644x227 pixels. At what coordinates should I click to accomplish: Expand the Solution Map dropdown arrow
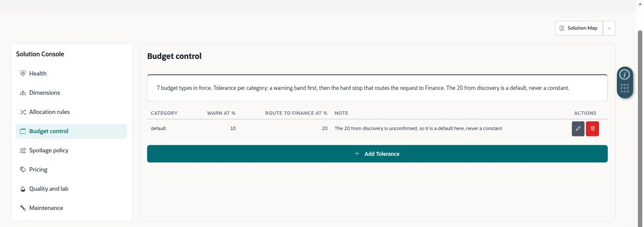click(x=609, y=28)
